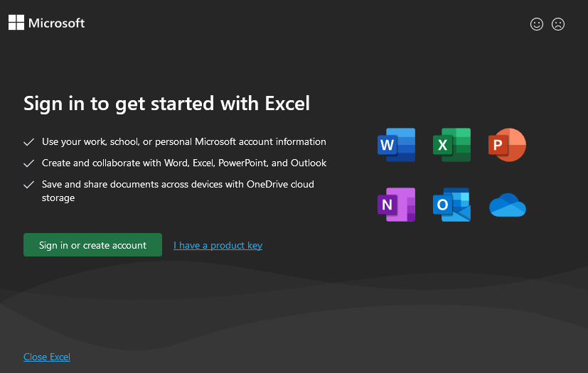The width and height of the screenshot is (588, 373).
Task: Click text about OneDrive cloud storage
Action: (x=178, y=191)
